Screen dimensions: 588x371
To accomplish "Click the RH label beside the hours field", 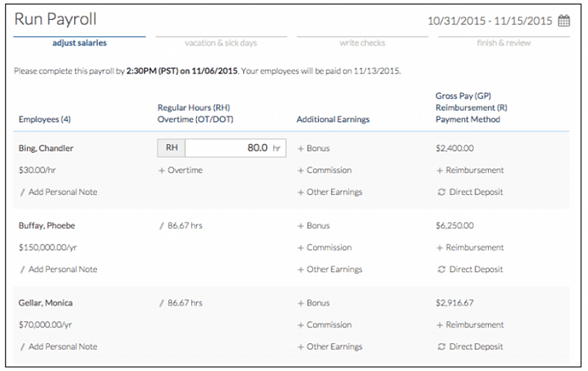I will click(x=171, y=148).
